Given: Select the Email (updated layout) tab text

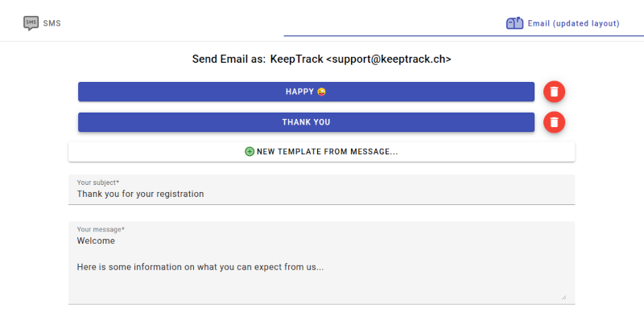Looking at the screenshot, I should tap(573, 23).
